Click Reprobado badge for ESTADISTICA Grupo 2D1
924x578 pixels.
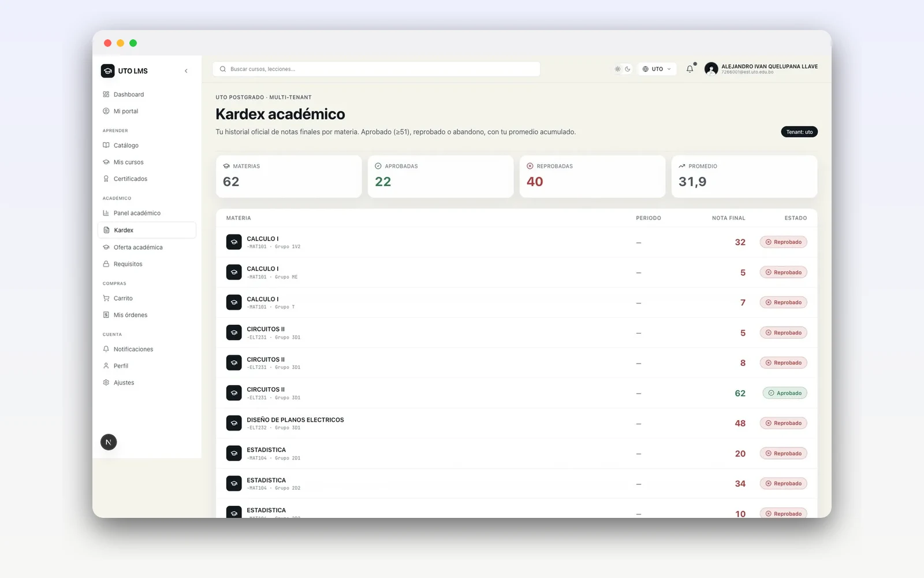[x=784, y=454]
